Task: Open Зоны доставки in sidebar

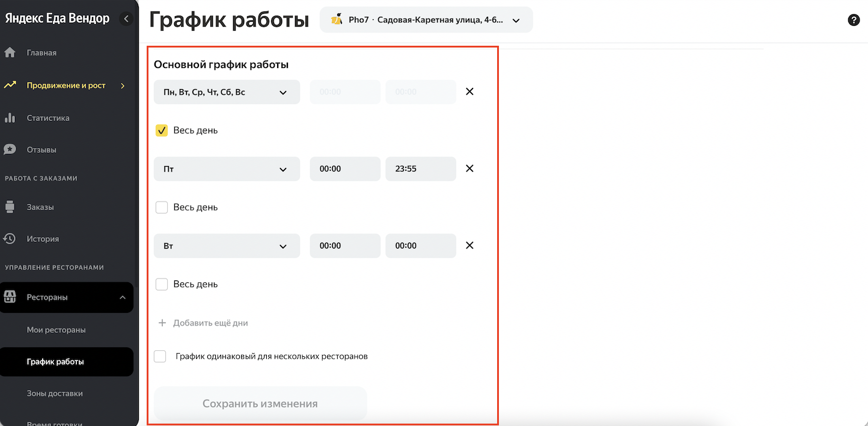Action: pyautogui.click(x=55, y=394)
